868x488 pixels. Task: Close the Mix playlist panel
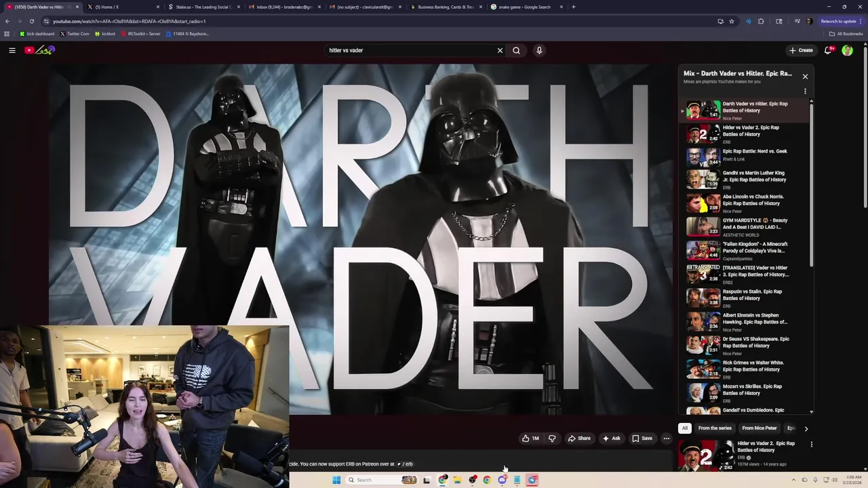tap(805, 77)
